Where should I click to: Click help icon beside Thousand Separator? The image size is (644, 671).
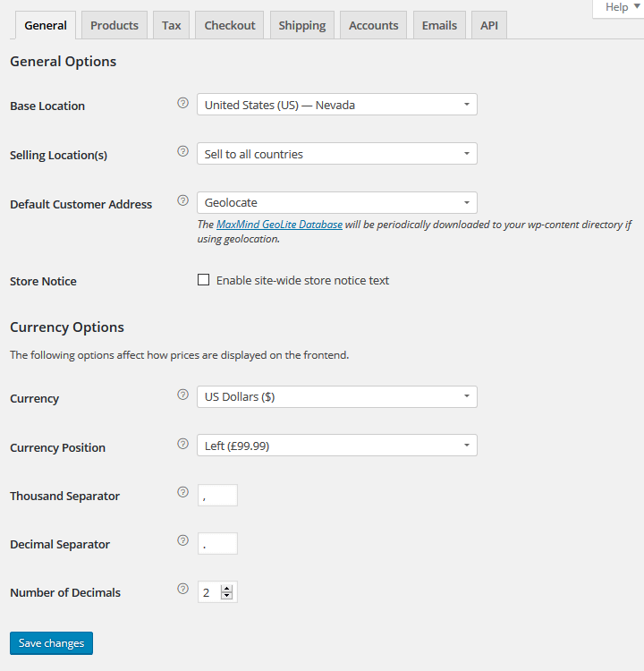[x=183, y=492]
